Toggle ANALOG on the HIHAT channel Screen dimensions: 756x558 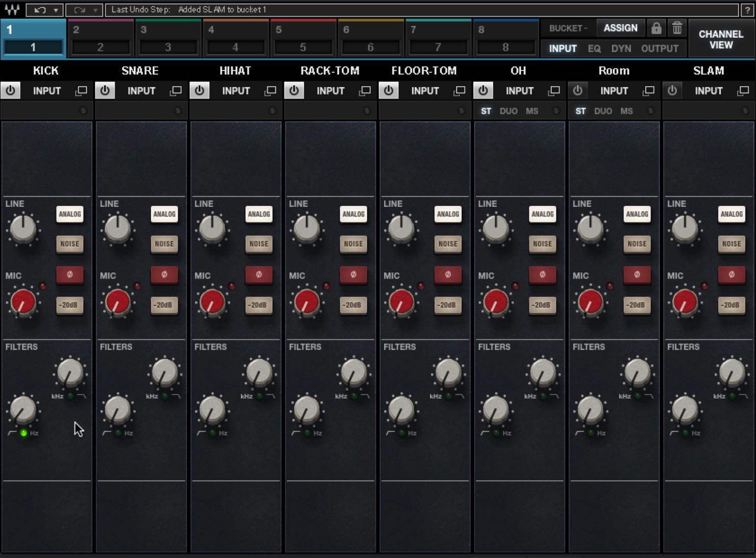259,214
